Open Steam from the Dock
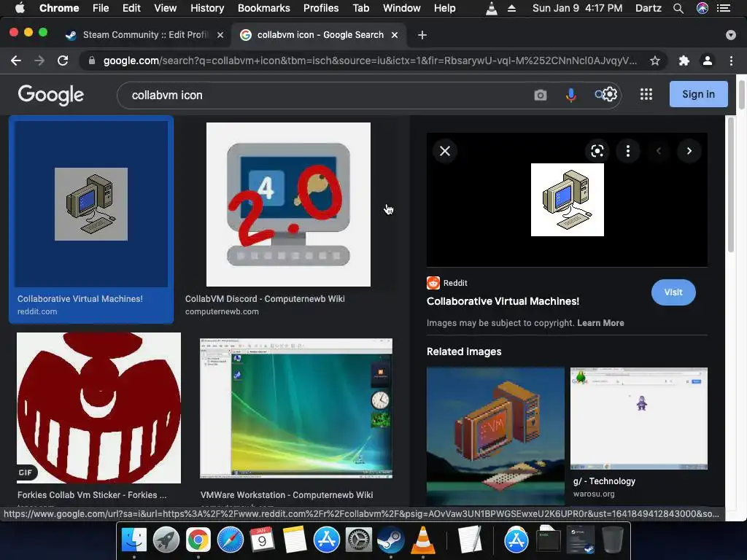 [390, 540]
